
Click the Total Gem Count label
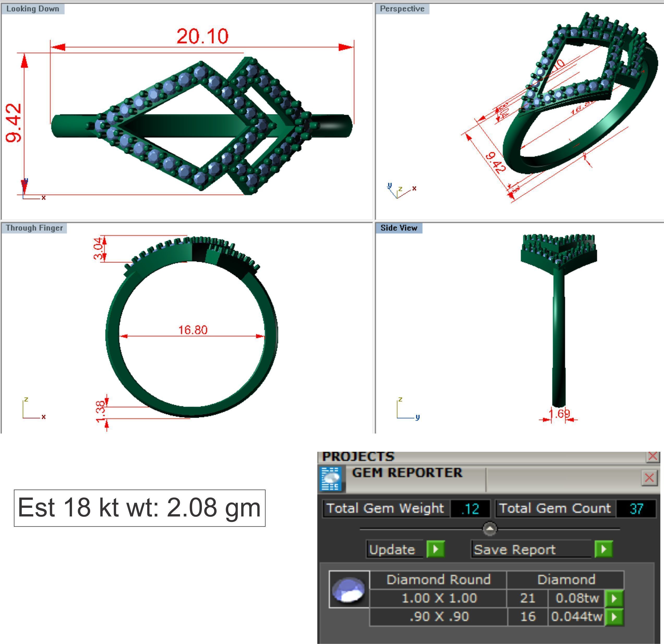[x=555, y=508]
